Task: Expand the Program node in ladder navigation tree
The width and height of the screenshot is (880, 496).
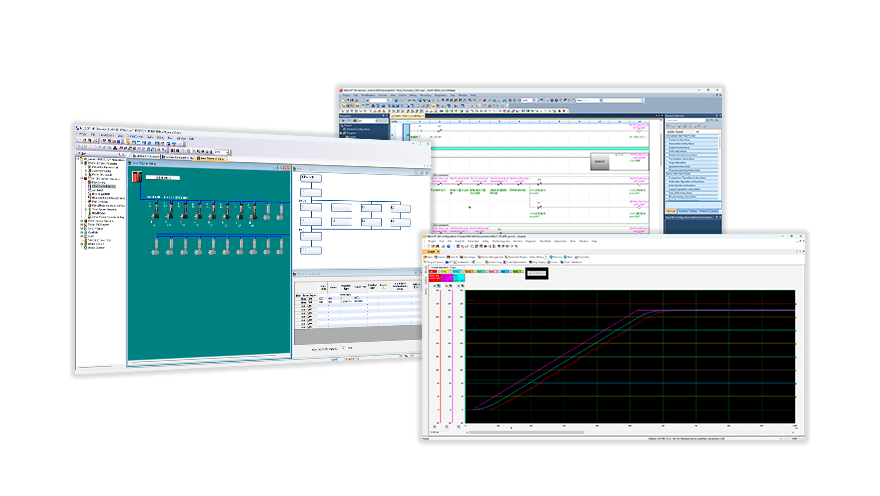Action: (x=343, y=134)
